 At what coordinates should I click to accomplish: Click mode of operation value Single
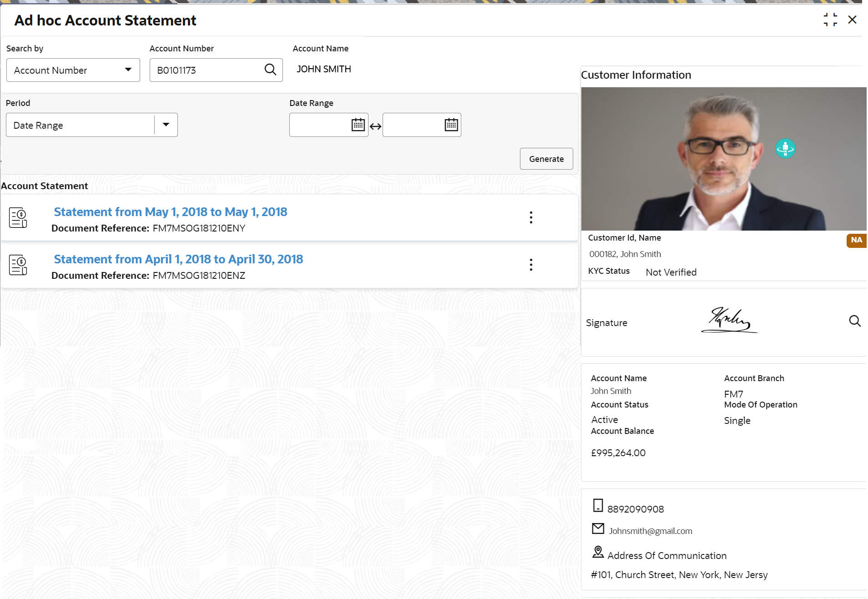click(737, 421)
